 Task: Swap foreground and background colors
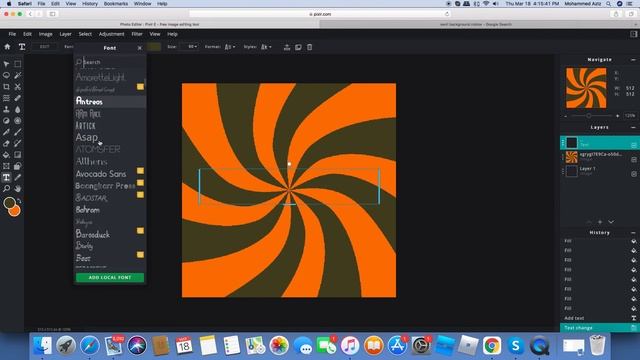[19, 201]
